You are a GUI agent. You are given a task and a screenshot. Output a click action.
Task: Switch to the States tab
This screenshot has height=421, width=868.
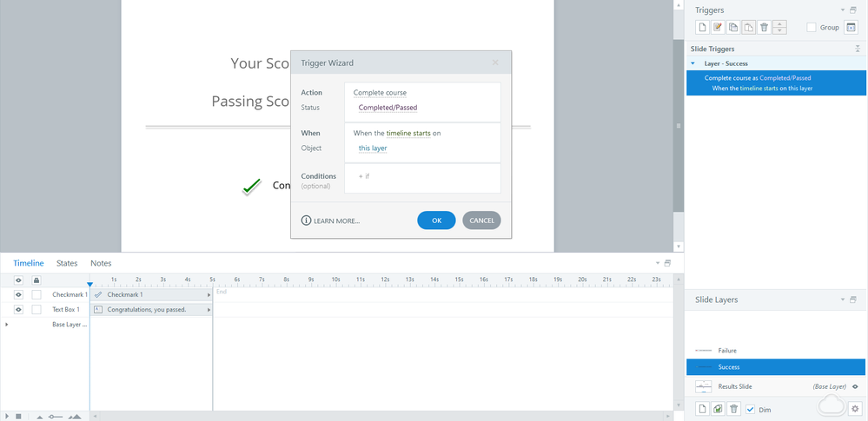click(67, 263)
